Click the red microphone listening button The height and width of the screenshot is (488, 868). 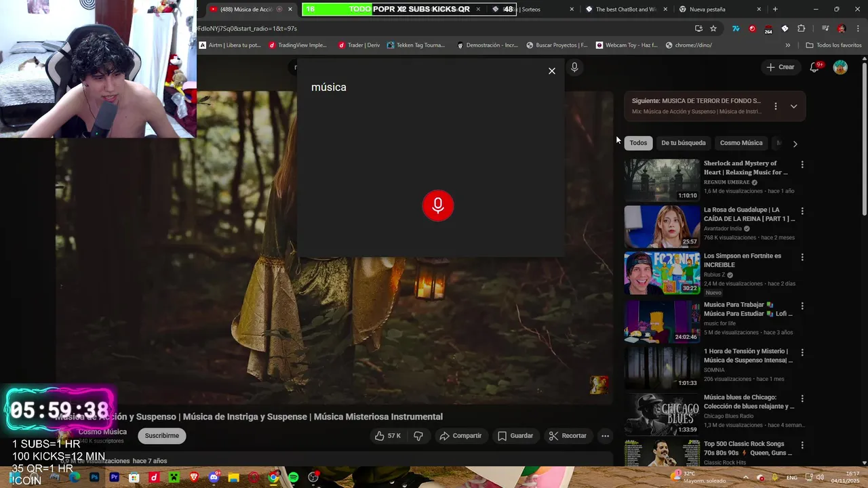(438, 205)
